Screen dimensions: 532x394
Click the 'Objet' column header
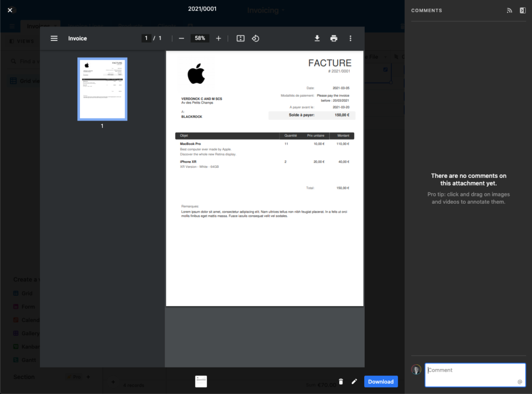point(184,136)
